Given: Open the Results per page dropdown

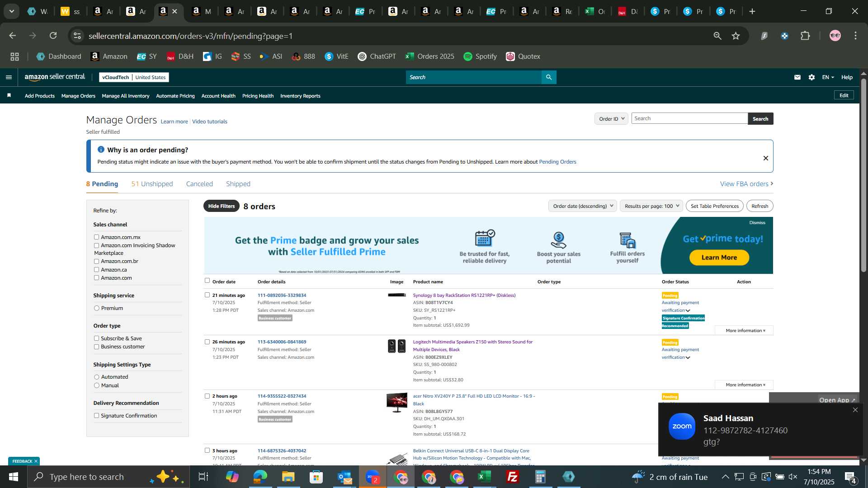Looking at the screenshot, I should coord(651,206).
